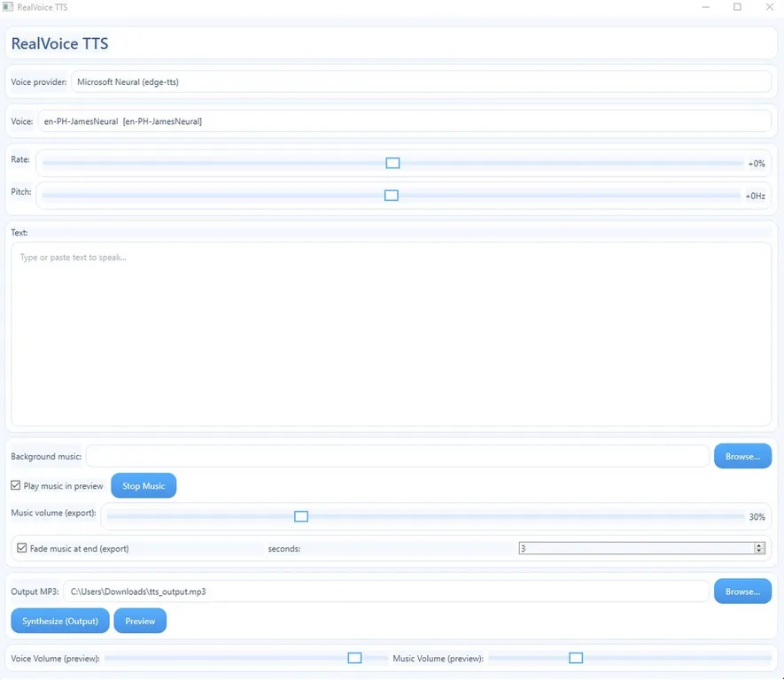Toggle Play music in preview checkbox
The width and height of the screenshot is (784, 680).
[16, 485]
